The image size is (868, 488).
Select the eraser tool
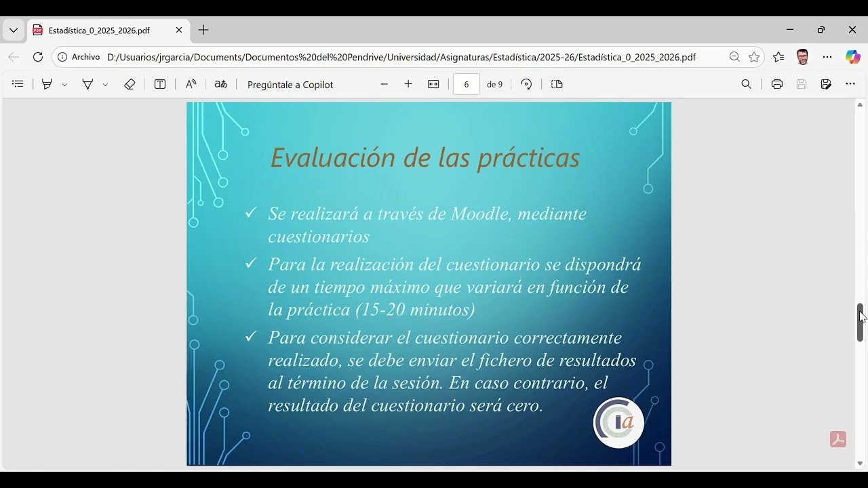click(130, 84)
